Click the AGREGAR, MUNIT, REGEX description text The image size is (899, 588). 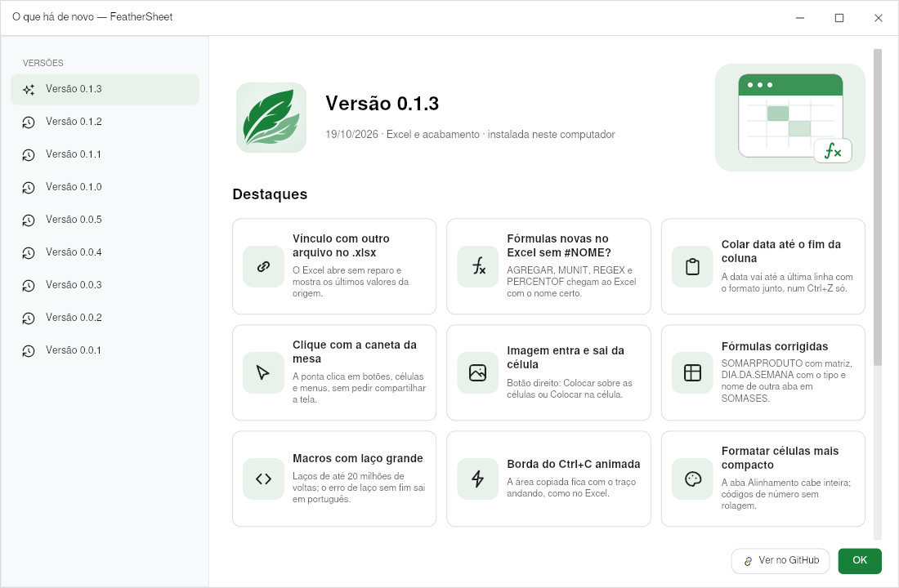pyautogui.click(x=571, y=282)
